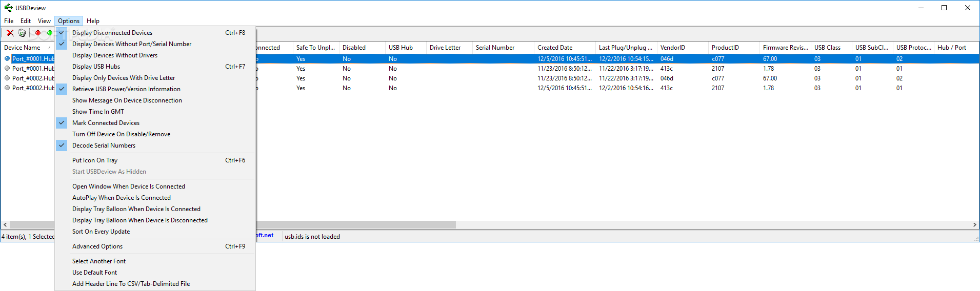Click ProductID c077 in selected first row
Viewport: 980px width, 291px height.
pos(718,59)
